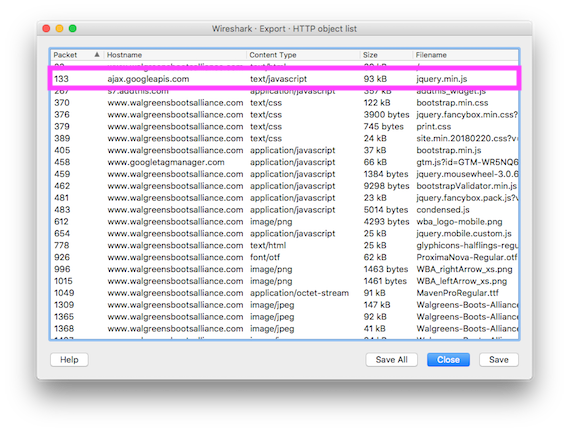Screen dimensions: 569x432
Task: Select the print.css filename
Action: click(434, 127)
